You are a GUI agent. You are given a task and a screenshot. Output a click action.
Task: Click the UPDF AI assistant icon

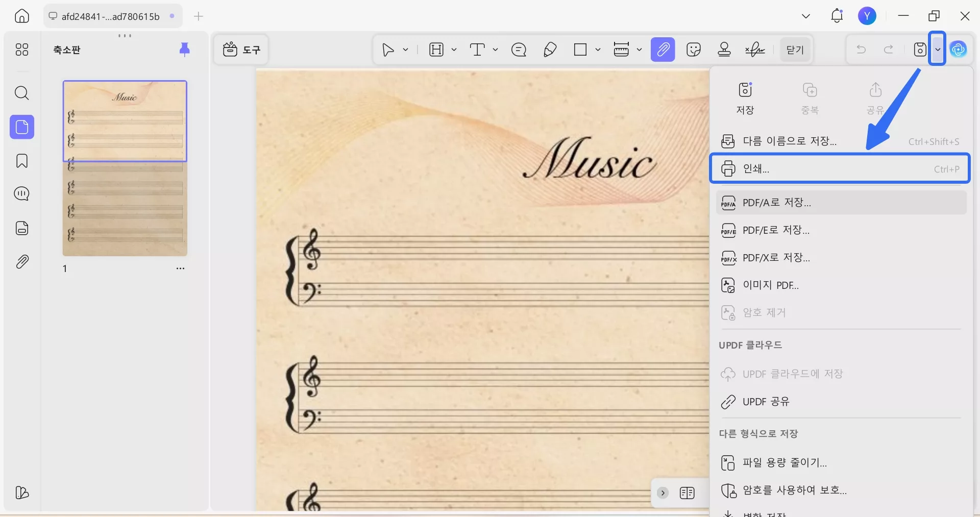click(958, 50)
